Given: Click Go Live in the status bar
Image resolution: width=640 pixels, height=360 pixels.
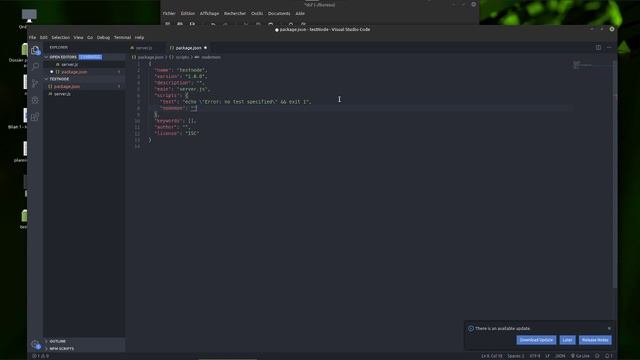Looking at the screenshot, I should point(580,356).
